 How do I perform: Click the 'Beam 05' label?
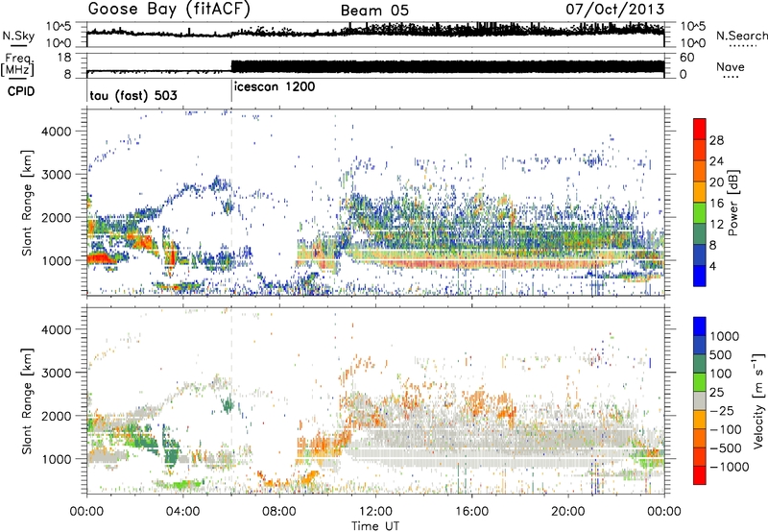click(x=374, y=11)
